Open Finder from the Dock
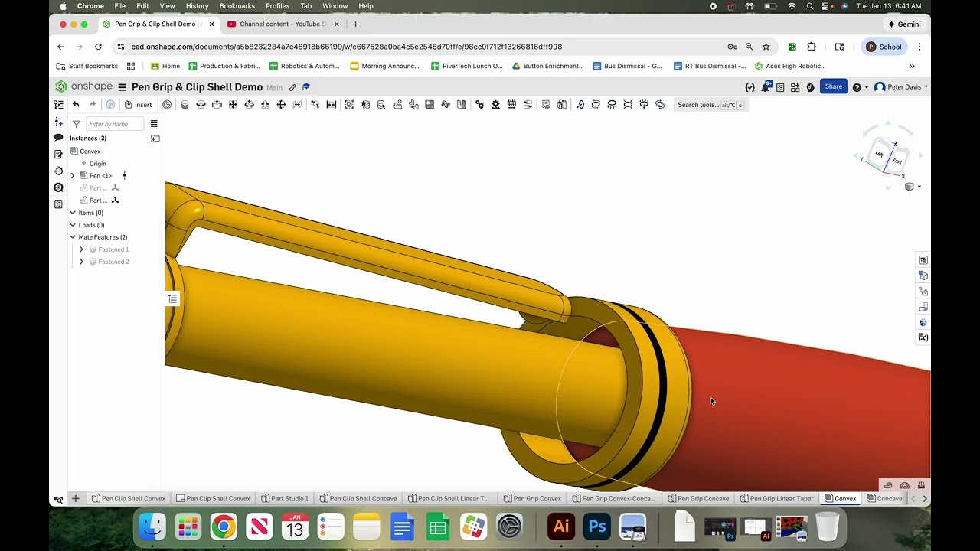 click(x=152, y=527)
